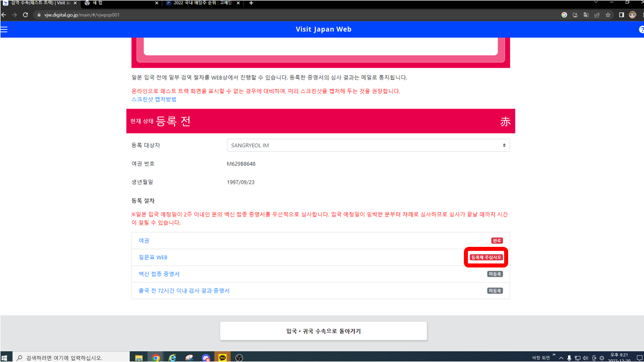Toggle browser side panel icon
Viewport: 644px width, 362px height.
click(x=621, y=15)
